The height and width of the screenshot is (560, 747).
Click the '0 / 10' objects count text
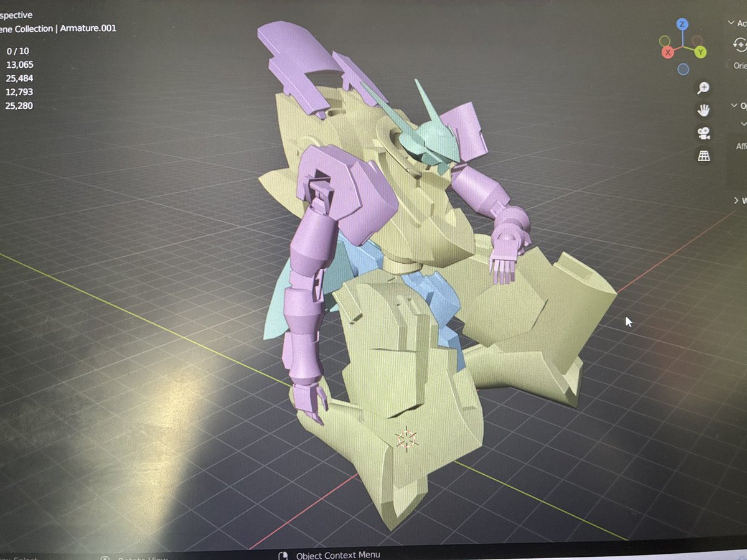17,51
